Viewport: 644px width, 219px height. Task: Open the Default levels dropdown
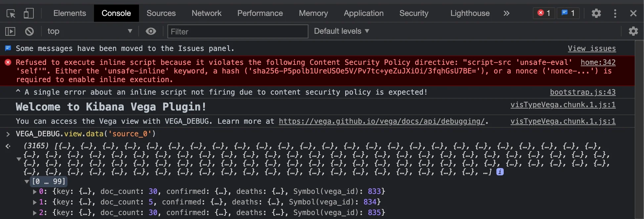341,31
